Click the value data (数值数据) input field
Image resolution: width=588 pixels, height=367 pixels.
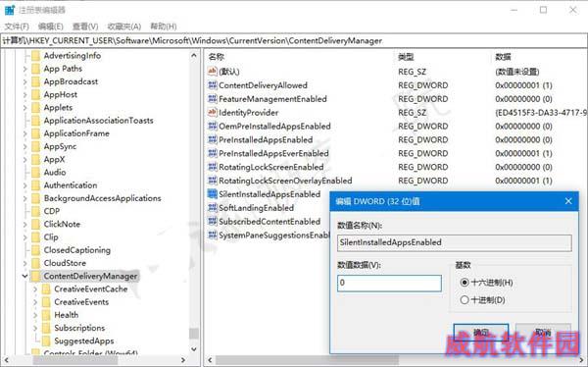[x=389, y=283]
